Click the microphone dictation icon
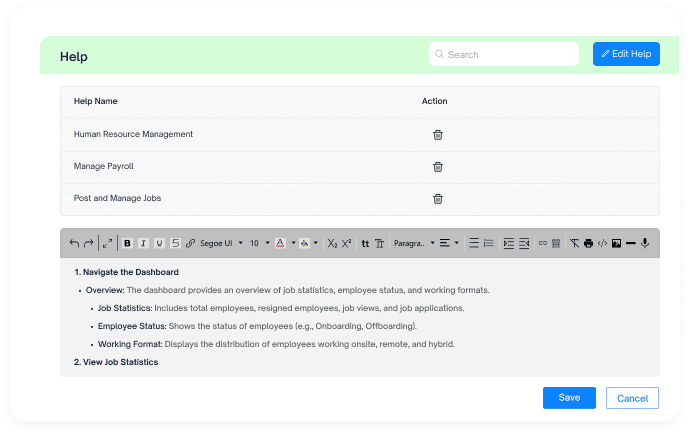Viewport: 690px width, 435px height. click(x=645, y=243)
